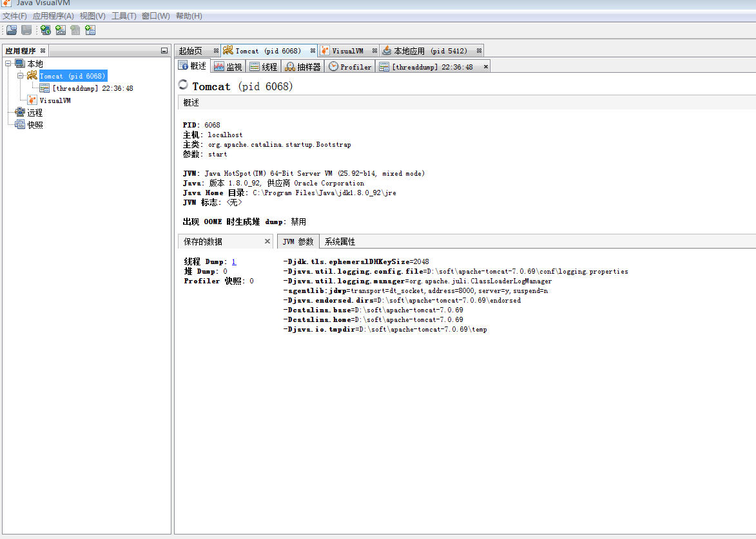Switch to the VisualVM document tab

click(347, 51)
